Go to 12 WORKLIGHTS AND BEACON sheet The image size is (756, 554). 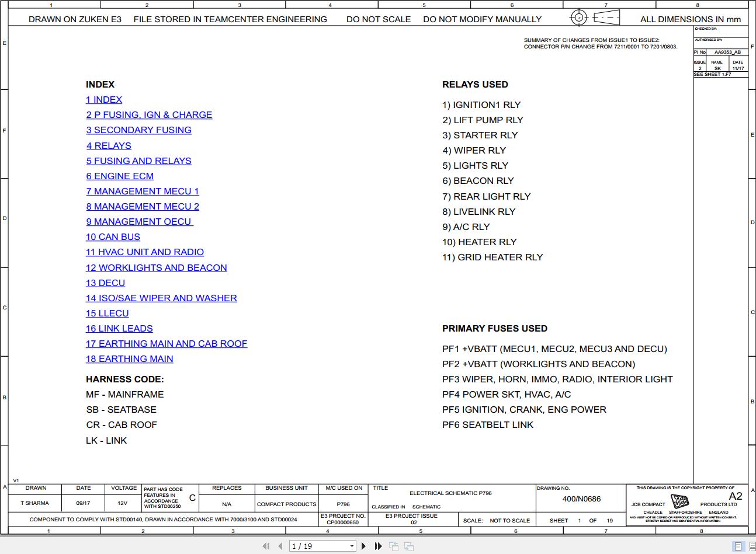pyautogui.click(x=157, y=268)
